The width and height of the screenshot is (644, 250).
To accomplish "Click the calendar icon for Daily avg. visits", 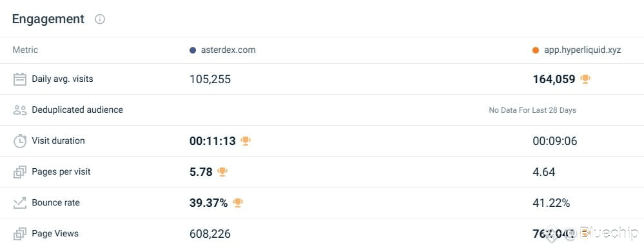I will coord(20,79).
